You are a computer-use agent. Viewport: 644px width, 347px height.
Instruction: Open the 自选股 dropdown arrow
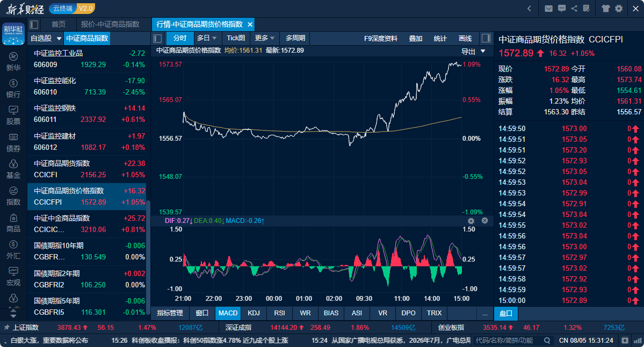pos(59,39)
